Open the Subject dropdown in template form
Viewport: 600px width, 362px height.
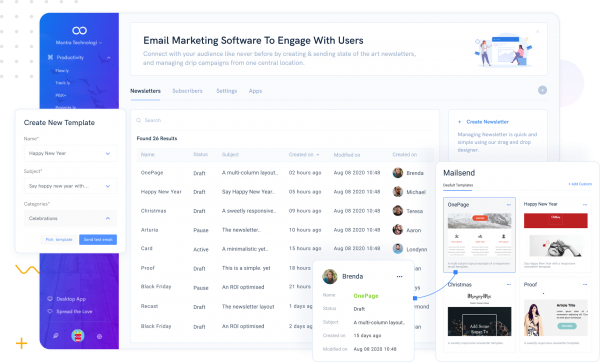[x=70, y=186]
